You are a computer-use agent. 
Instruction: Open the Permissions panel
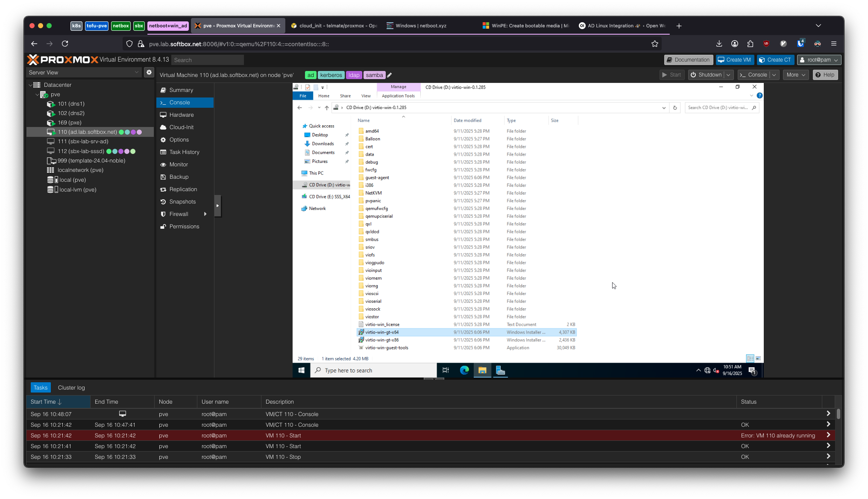pyautogui.click(x=185, y=226)
